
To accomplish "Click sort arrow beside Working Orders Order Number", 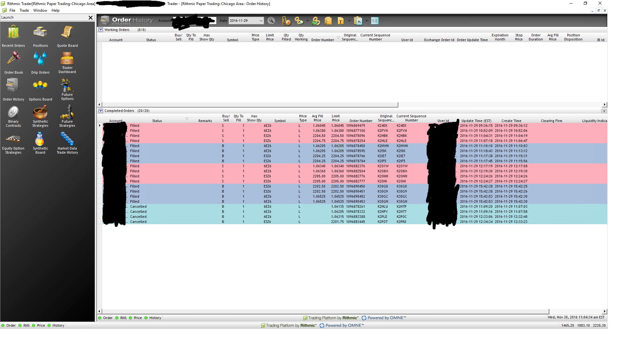I will click(x=338, y=38).
